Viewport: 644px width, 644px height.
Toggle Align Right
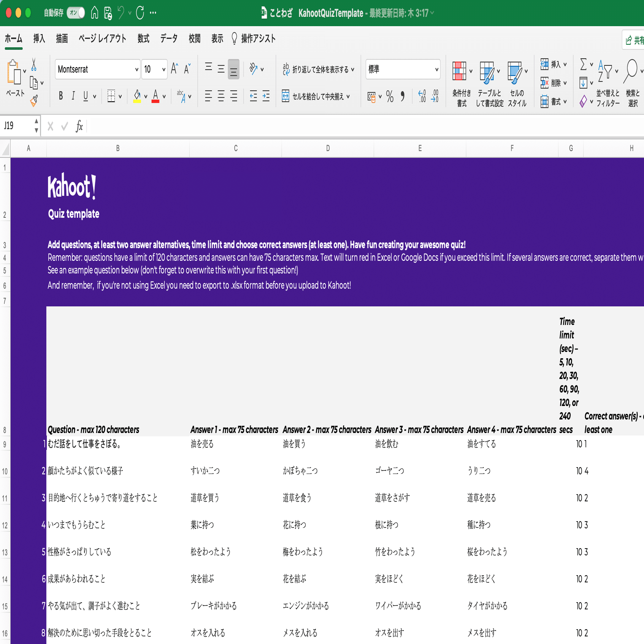point(234,96)
